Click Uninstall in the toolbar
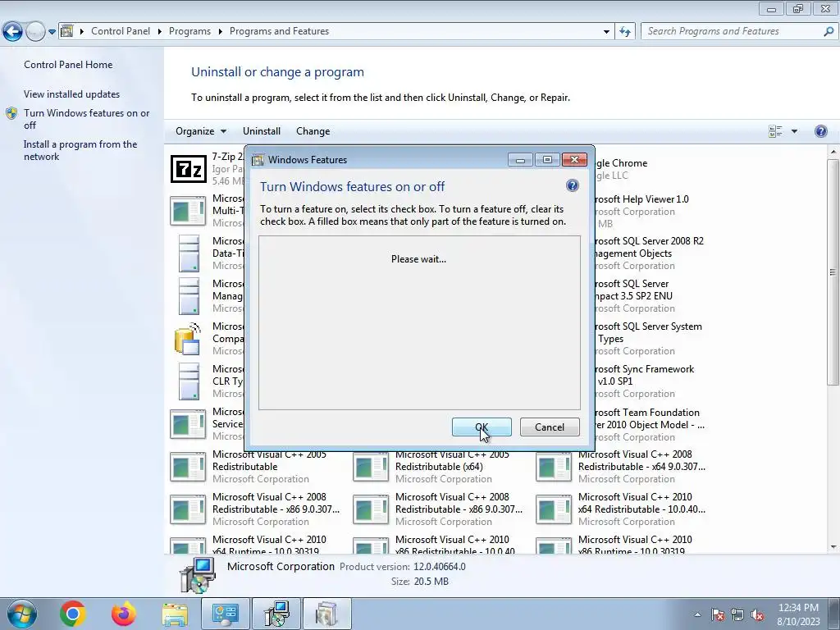This screenshot has width=840, height=630. 262,131
